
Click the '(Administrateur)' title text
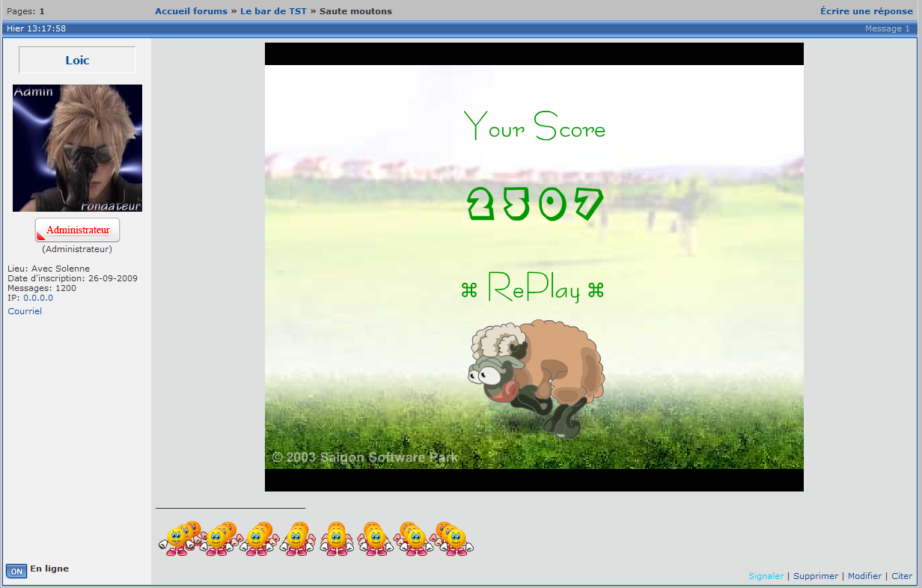(77, 249)
